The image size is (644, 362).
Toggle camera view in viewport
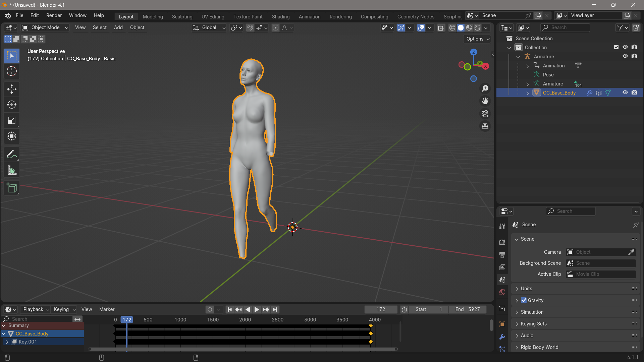(485, 114)
